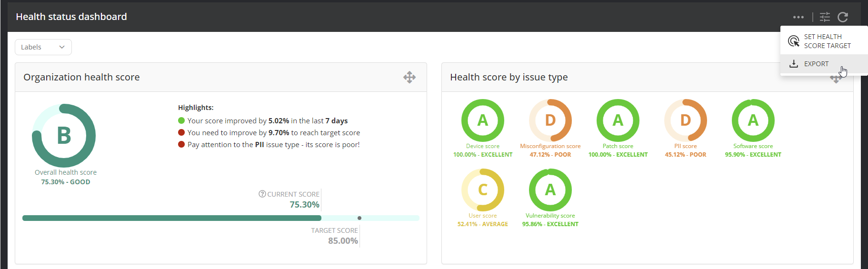868x269 pixels.
Task: Open the dashboard filter settings icon
Action: pos(825,17)
